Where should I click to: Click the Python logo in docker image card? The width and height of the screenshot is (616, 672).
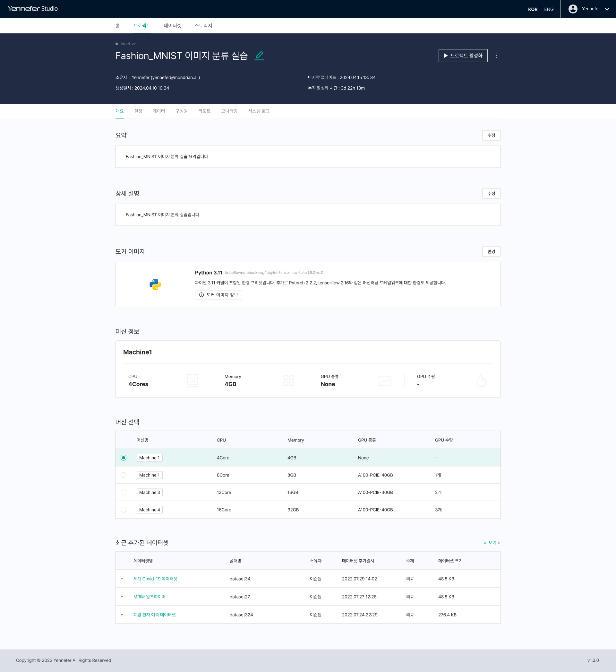(155, 284)
